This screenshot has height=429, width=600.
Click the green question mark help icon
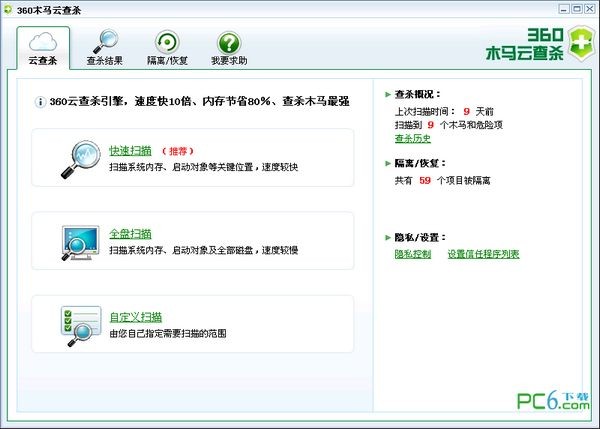229,42
